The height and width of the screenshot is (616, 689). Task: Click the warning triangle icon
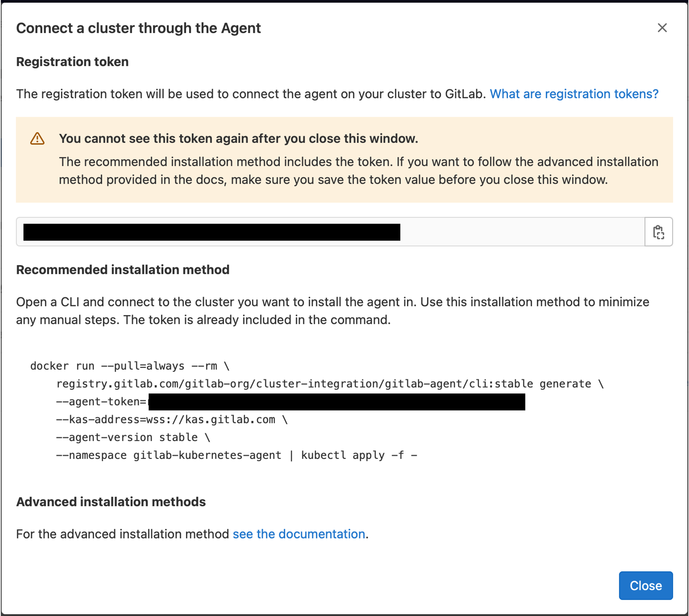pyautogui.click(x=37, y=138)
